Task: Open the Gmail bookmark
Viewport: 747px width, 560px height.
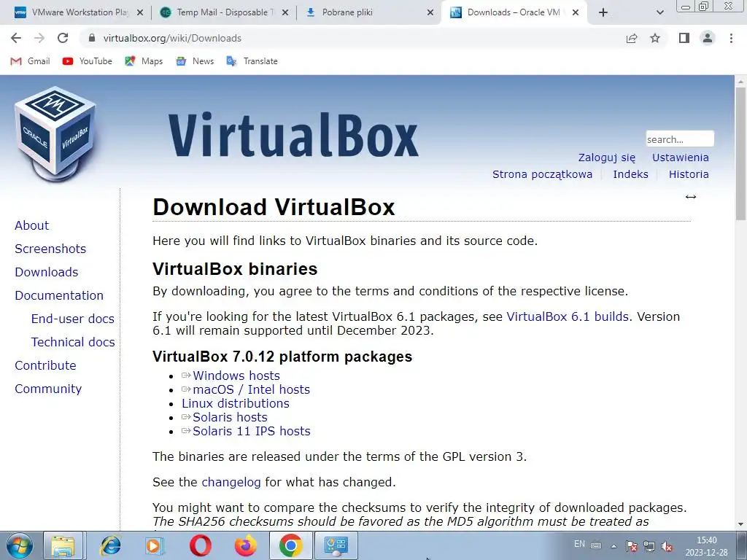Action: pyautogui.click(x=30, y=61)
